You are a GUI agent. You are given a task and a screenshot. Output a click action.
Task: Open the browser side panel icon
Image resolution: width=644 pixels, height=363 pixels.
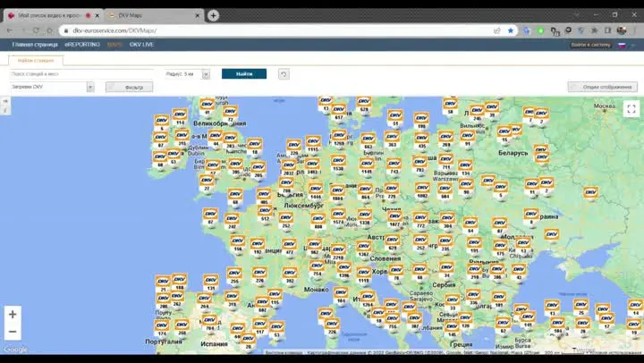[x=608, y=30]
